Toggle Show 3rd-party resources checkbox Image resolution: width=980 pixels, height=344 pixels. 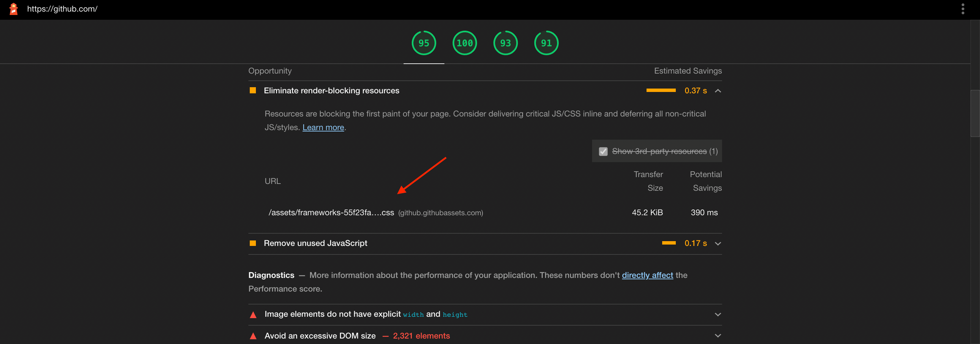603,151
